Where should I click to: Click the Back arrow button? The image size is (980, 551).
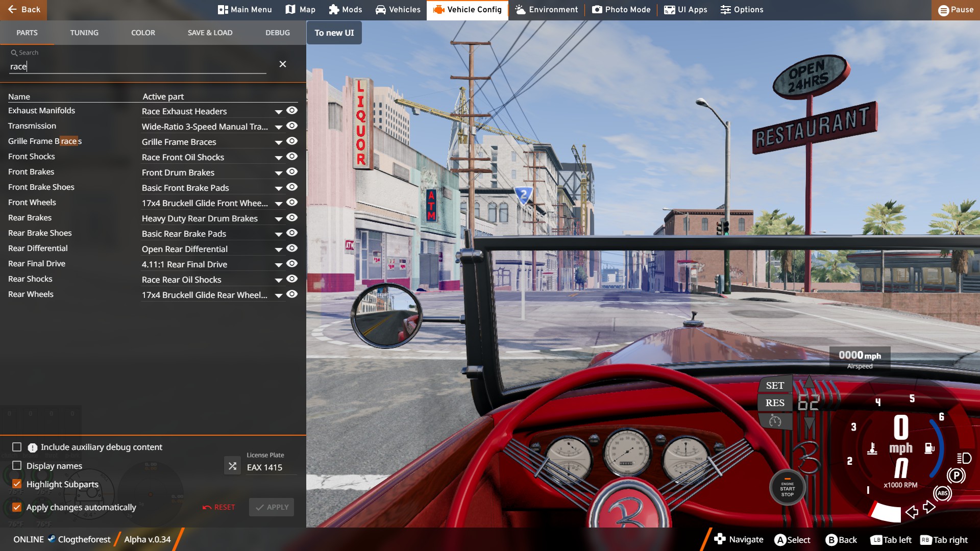pyautogui.click(x=23, y=10)
